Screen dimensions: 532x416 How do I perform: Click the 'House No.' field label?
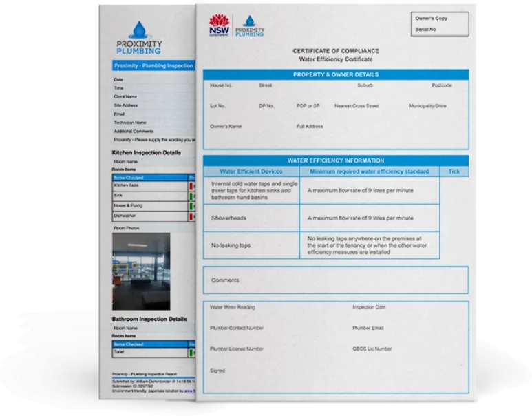point(221,85)
